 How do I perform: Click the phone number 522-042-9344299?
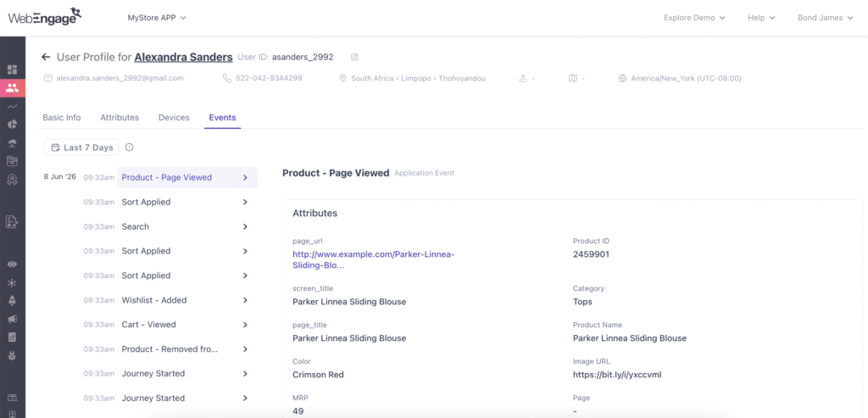pos(269,79)
